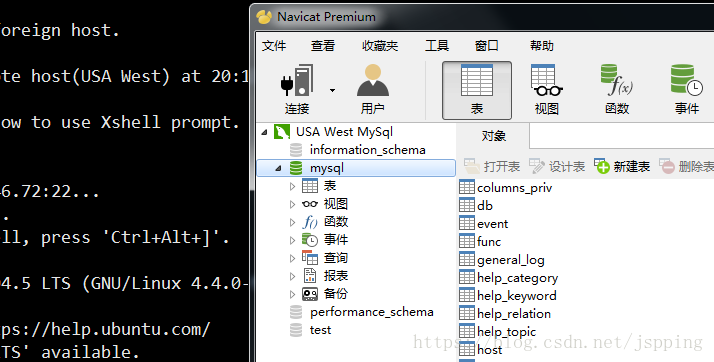The width and height of the screenshot is (714, 362).
Task: Click the information_schema database icon
Action: 296,150
